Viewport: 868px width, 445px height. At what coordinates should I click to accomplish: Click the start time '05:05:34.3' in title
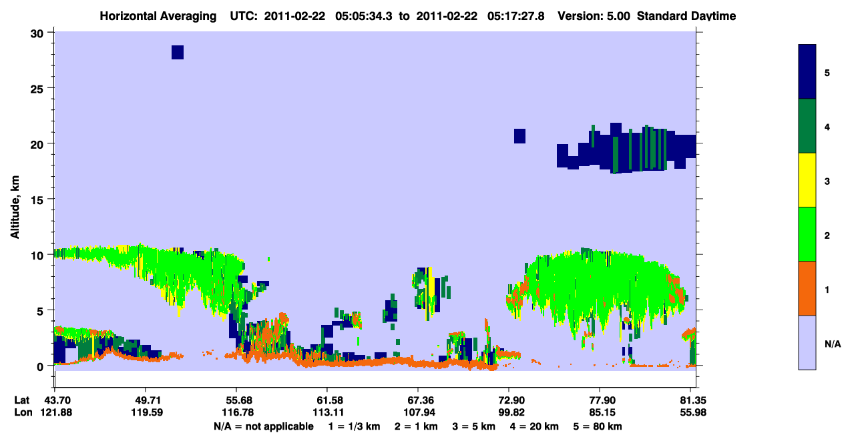coord(365,16)
